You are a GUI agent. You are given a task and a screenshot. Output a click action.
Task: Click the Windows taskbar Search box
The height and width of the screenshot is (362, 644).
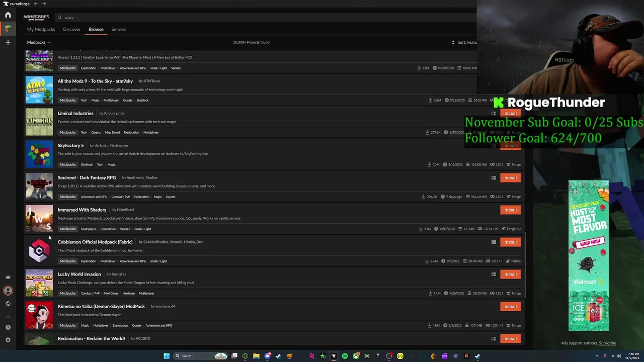point(200,356)
